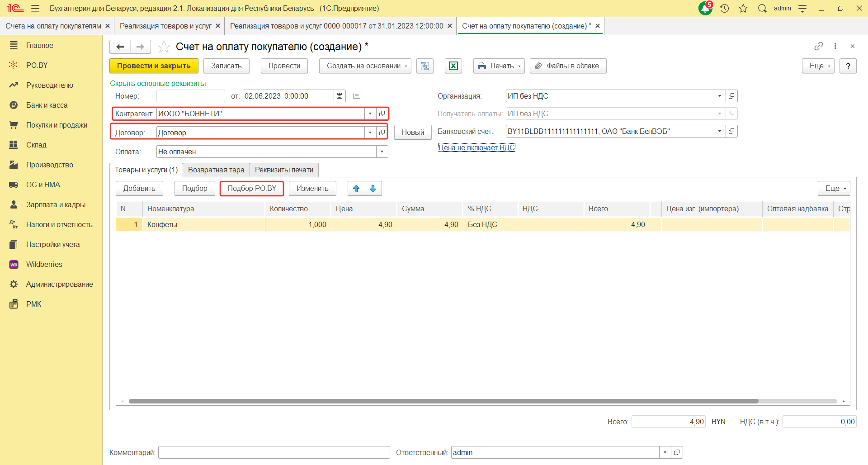Screen dimensions: 868x465
Task: Open history icon in the title bar
Action: click(x=724, y=8)
